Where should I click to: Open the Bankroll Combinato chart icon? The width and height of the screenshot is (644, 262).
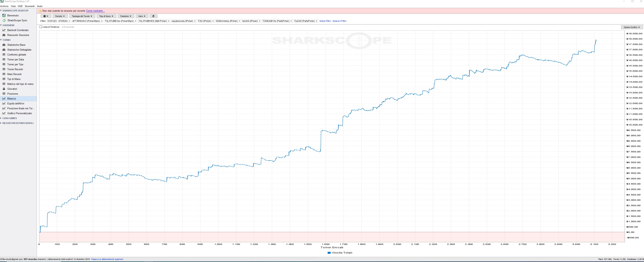(4, 30)
